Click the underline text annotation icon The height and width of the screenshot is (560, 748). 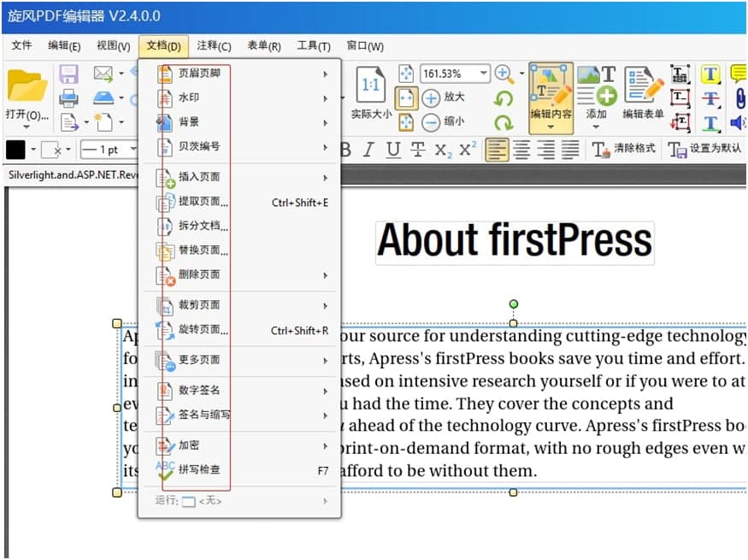coord(710,124)
